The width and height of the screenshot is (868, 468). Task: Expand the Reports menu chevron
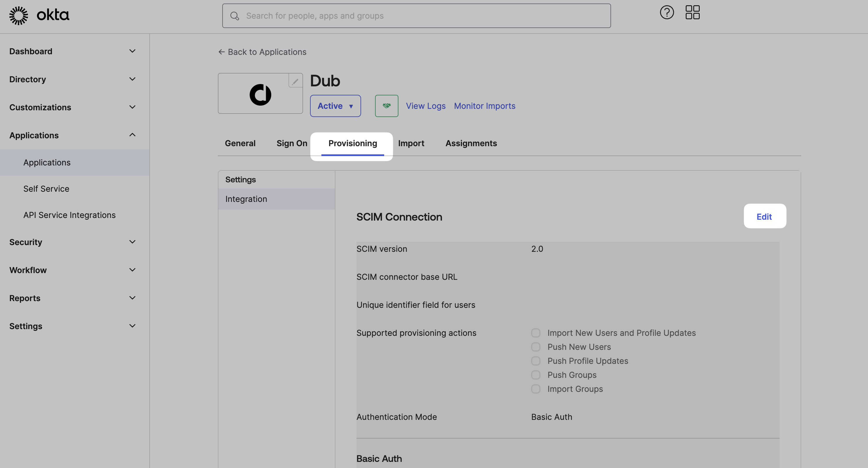[x=132, y=298]
